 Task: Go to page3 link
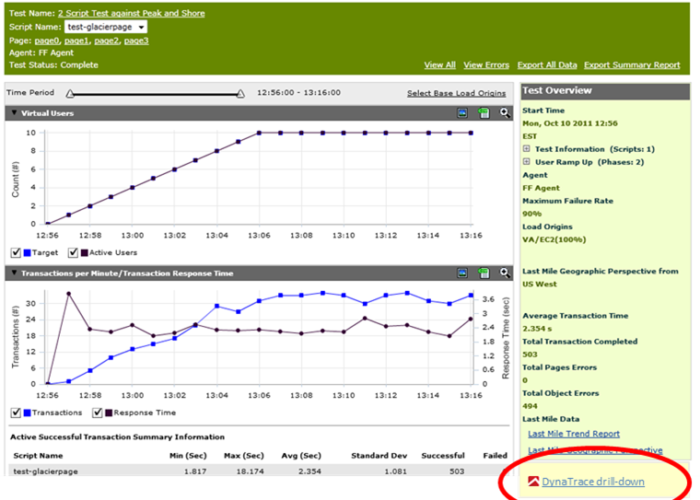(136, 41)
